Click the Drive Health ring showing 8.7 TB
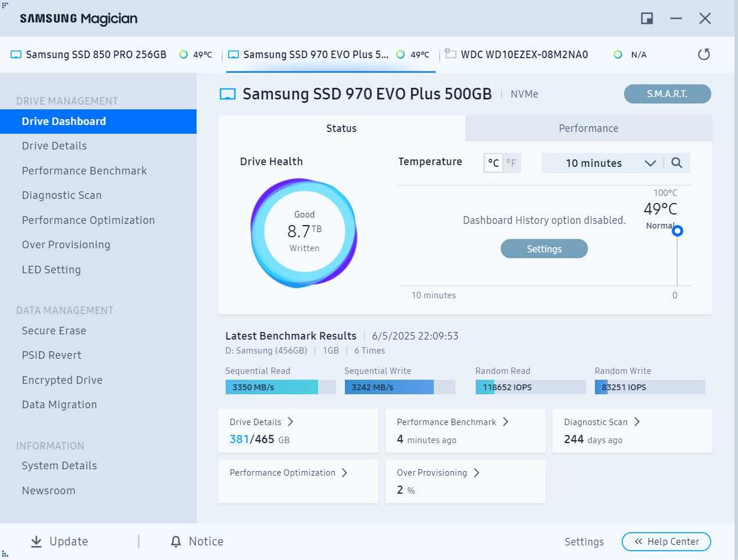Viewport: 738px width, 560px height. [x=304, y=232]
